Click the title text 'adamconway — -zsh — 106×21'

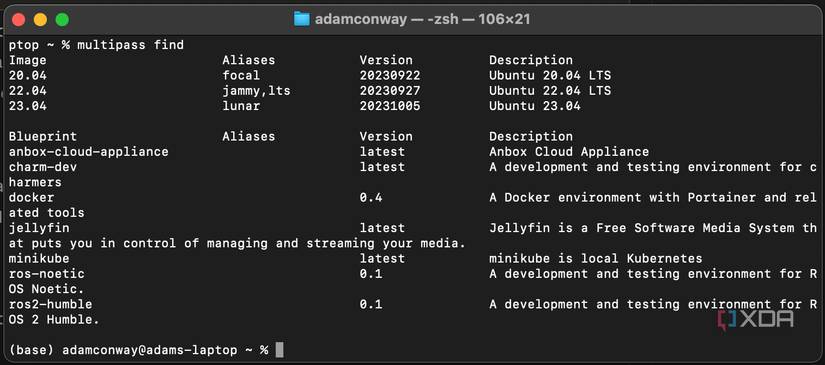[x=422, y=20]
